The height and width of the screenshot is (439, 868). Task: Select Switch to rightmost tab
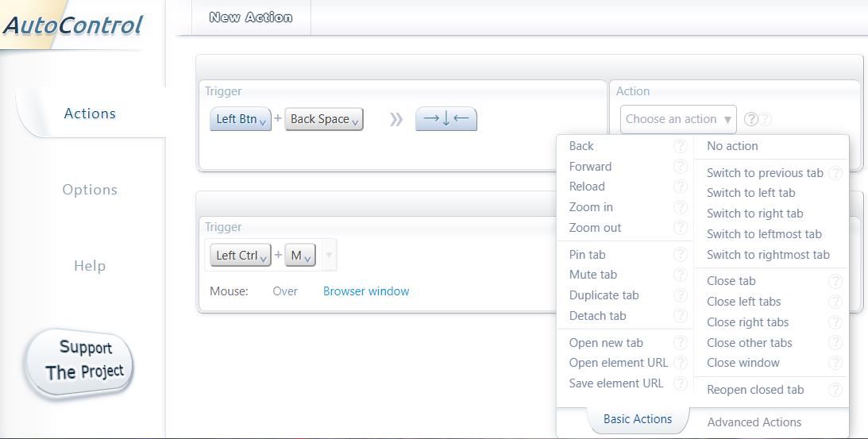(768, 255)
